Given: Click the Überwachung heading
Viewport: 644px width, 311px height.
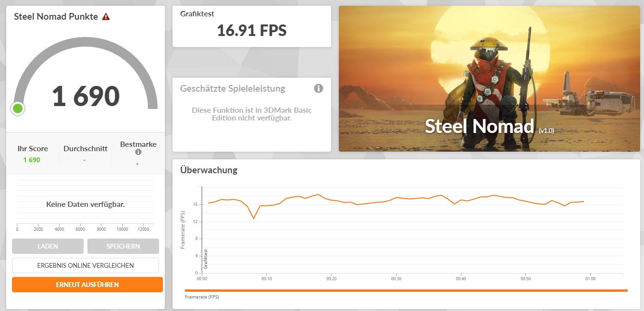Looking at the screenshot, I should click(x=209, y=170).
